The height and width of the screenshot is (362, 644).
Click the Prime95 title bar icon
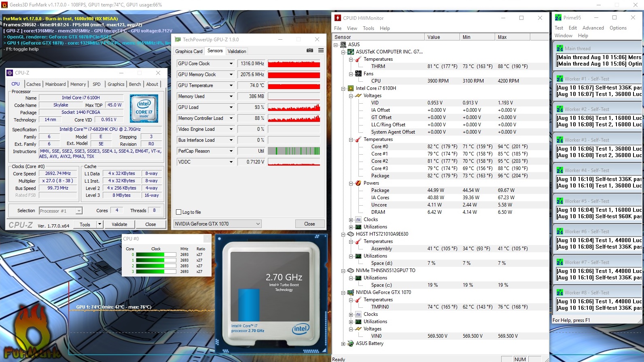pos(558,18)
